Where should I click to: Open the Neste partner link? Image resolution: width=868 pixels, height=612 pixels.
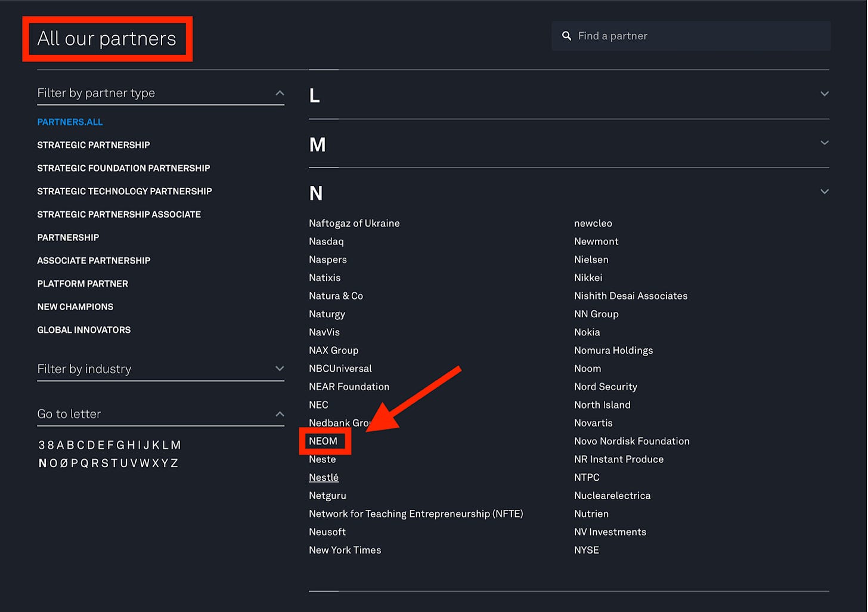pos(323,459)
